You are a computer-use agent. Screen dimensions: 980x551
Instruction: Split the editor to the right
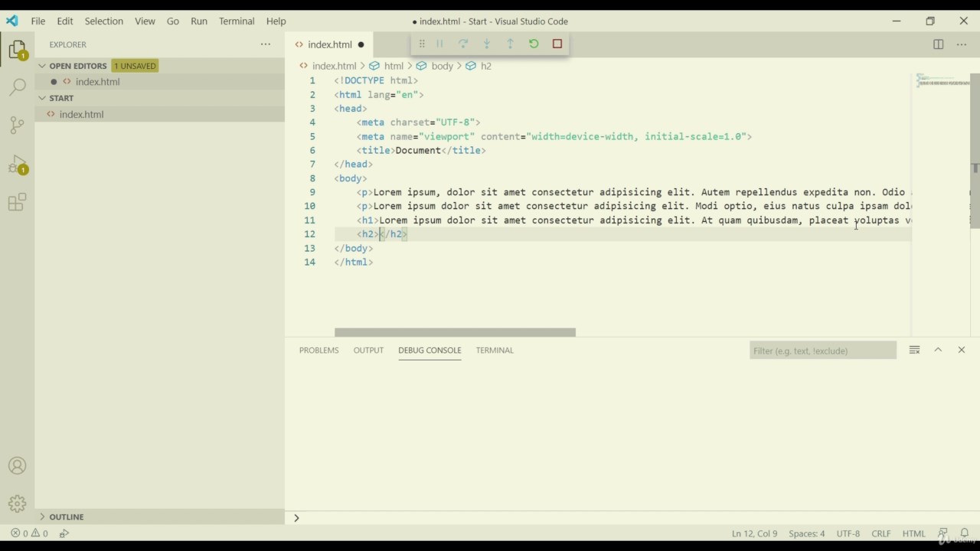coord(938,44)
